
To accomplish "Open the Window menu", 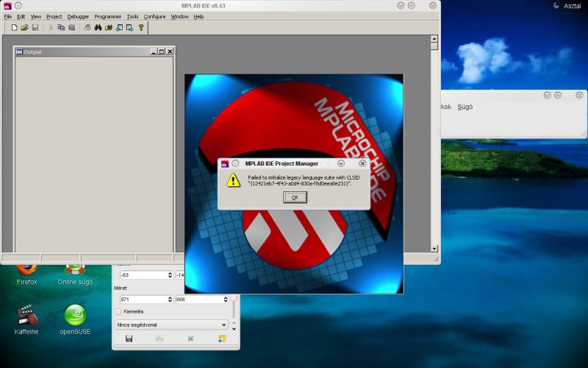I will [x=179, y=16].
